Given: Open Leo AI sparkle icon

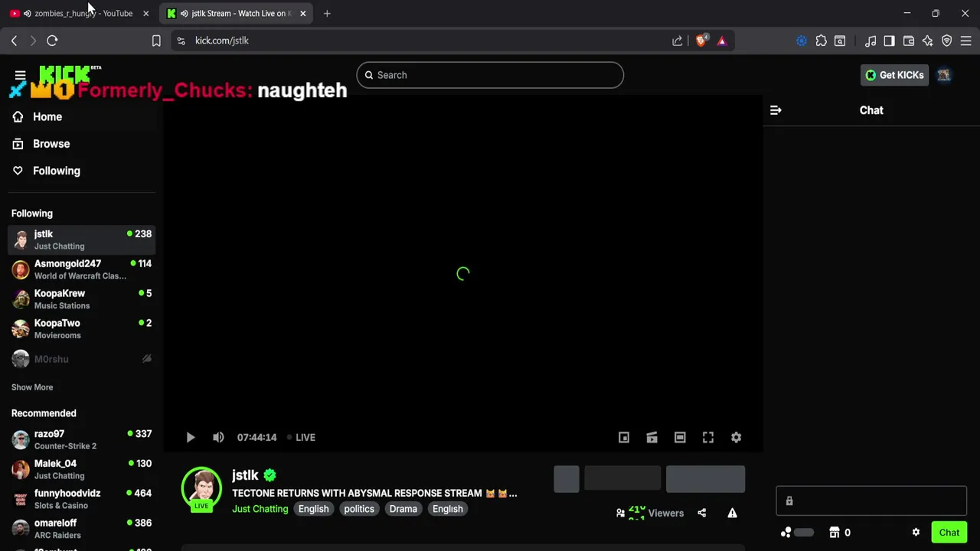Looking at the screenshot, I should 928,41.
